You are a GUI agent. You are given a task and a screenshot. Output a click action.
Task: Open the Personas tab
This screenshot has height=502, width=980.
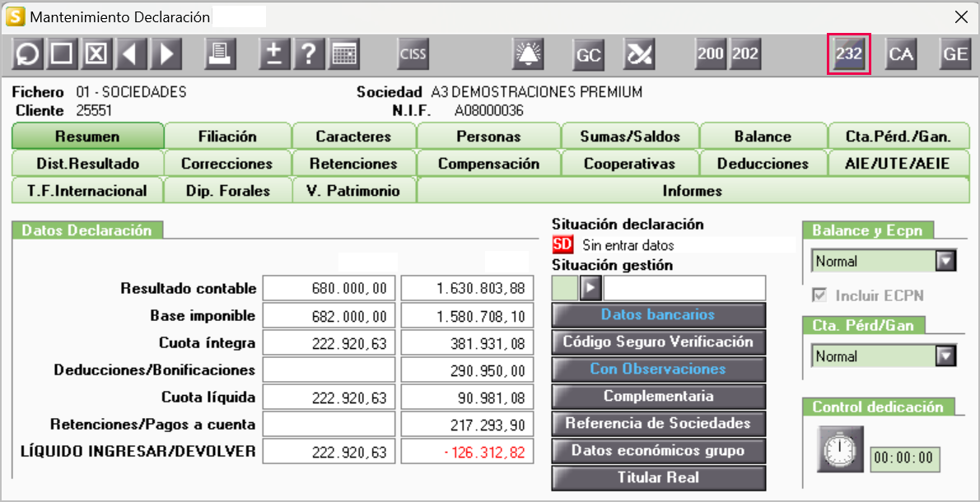click(488, 136)
